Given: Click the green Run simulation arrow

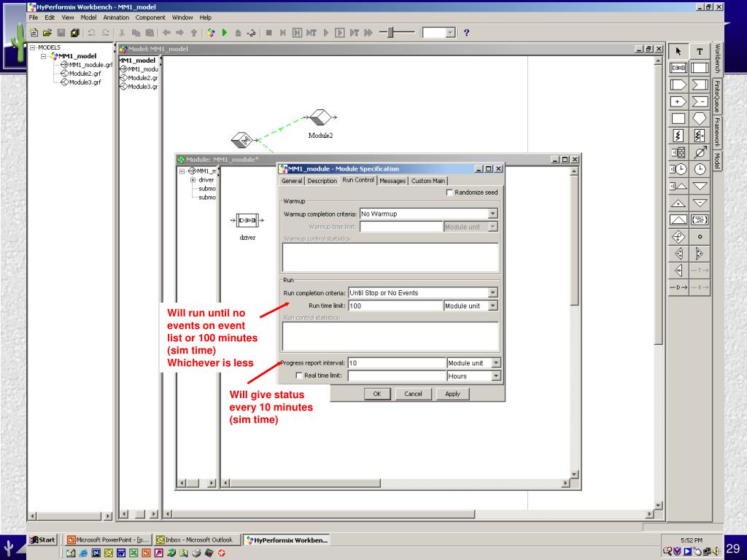Looking at the screenshot, I should point(225,32).
